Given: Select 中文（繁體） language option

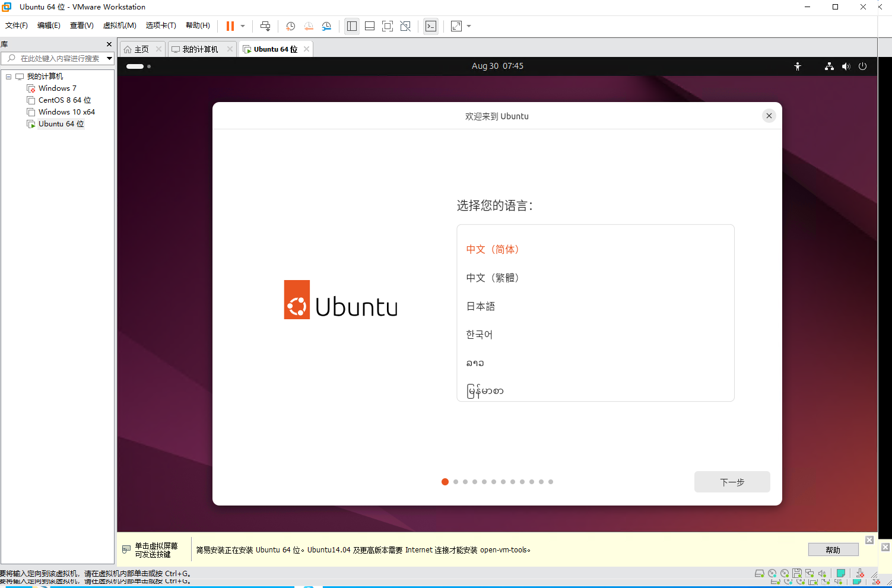Looking at the screenshot, I should [x=493, y=278].
